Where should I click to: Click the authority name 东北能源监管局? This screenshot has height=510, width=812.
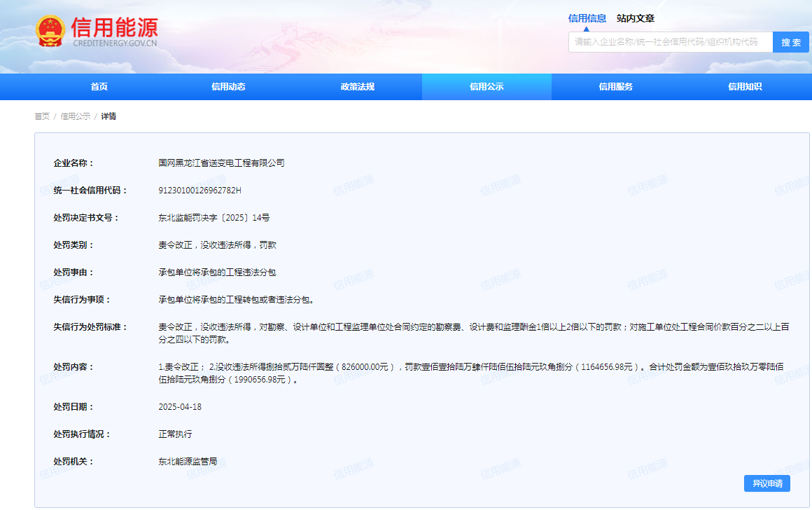tap(188, 461)
